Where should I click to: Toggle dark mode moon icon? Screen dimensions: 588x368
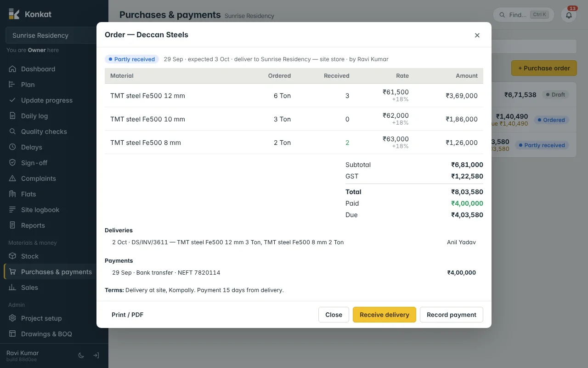[81, 356]
